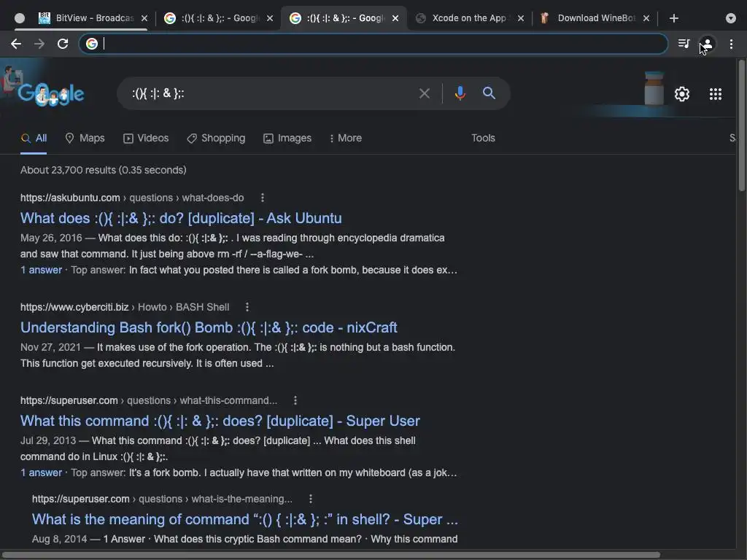
Task: Close the Xcode on the App tab
Action: 521,18
